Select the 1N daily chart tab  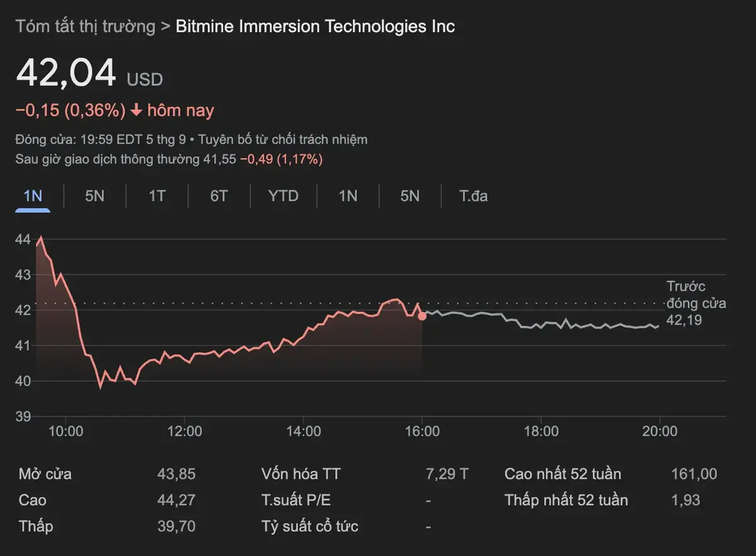pyautogui.click(x=31, y=196)
